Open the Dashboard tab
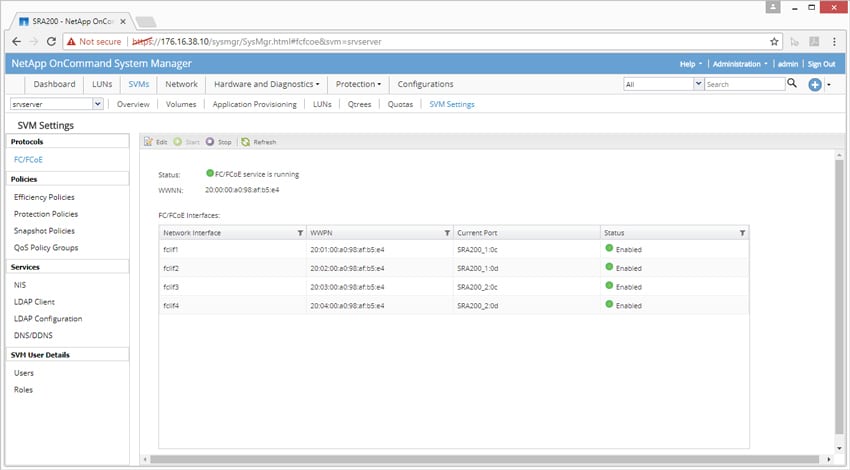850x470 pixels. [x=54, y=84]
